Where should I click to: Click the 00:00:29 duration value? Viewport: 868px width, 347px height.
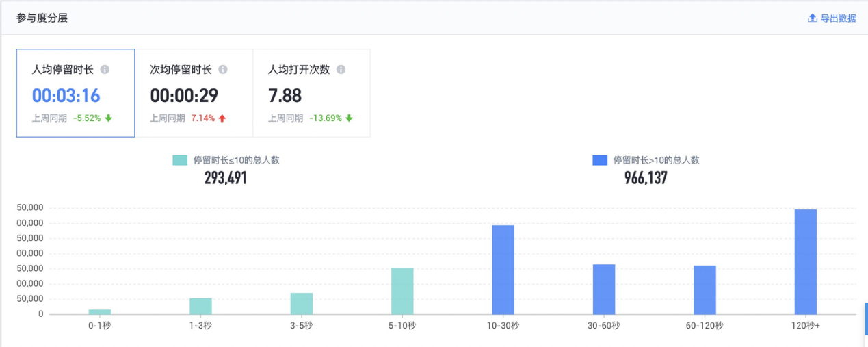(184, 94)
